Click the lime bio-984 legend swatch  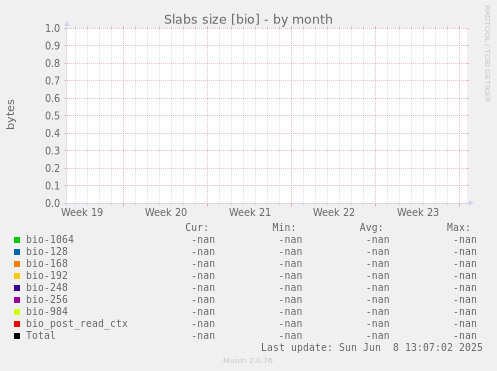[17, 312]
